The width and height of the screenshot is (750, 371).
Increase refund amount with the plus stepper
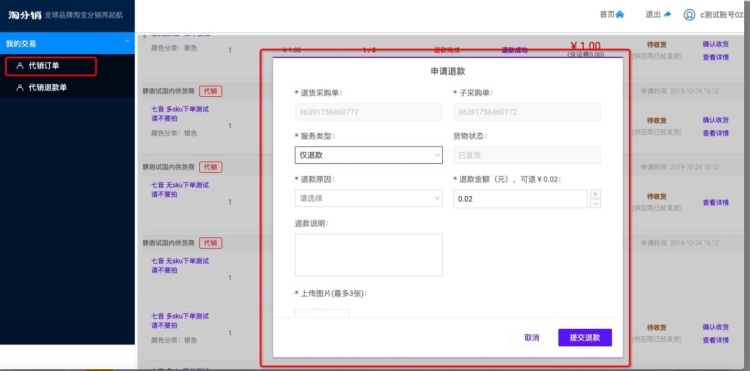click(596, 194)
